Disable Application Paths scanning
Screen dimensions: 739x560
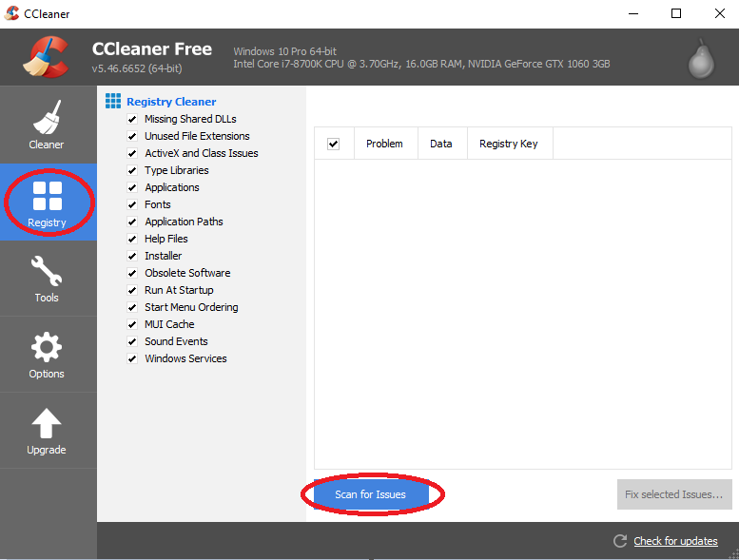pyautogui.click(x=132, y=222)
